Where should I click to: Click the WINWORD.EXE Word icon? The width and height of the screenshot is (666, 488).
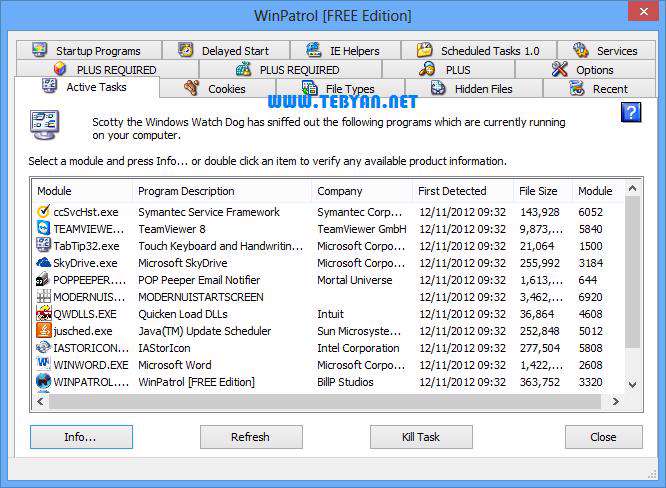click(43, 364)
